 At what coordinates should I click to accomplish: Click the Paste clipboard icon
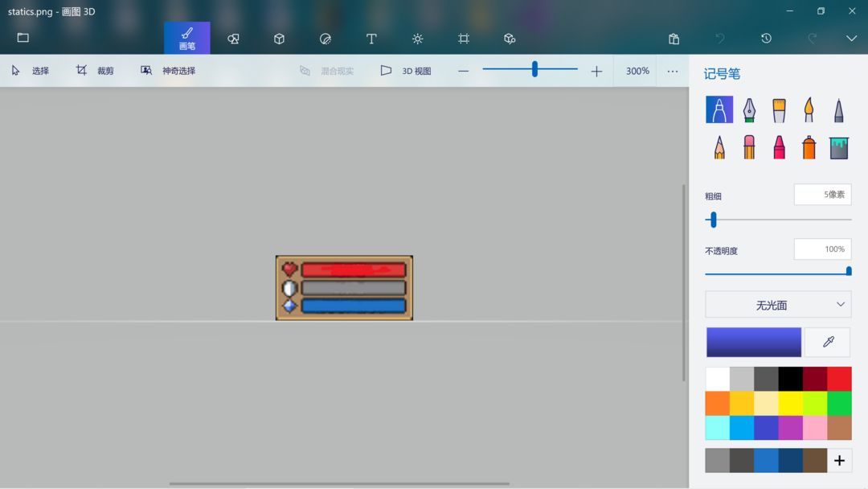(x=674, y=39)
